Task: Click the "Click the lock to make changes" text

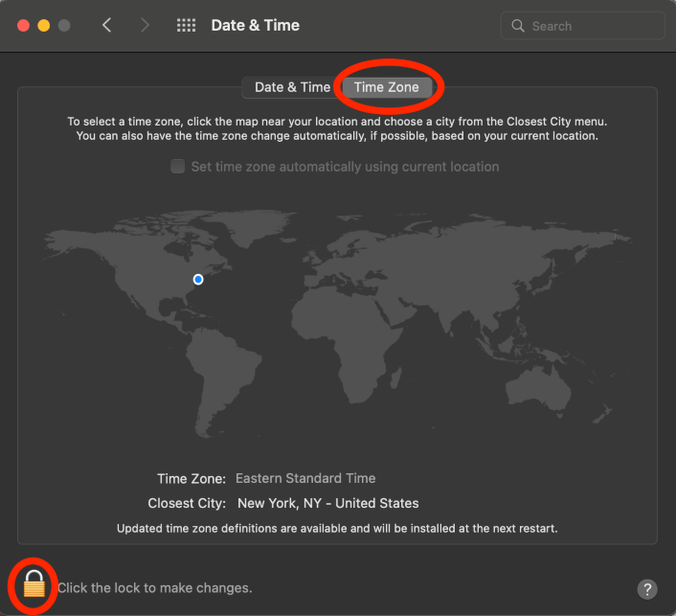Action: pyautogui.click(x=154, y=587)
